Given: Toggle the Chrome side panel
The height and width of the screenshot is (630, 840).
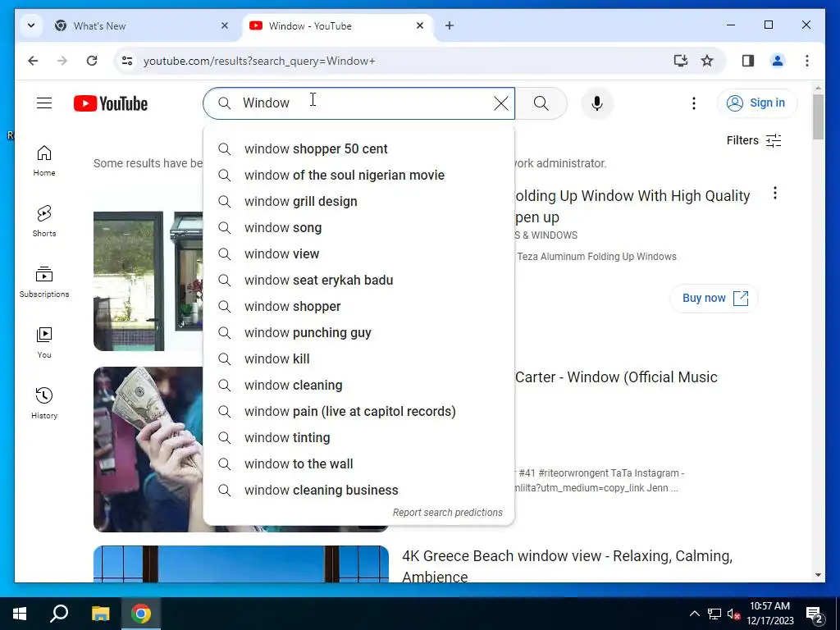Looking at the screenshot, I should 748,61.
